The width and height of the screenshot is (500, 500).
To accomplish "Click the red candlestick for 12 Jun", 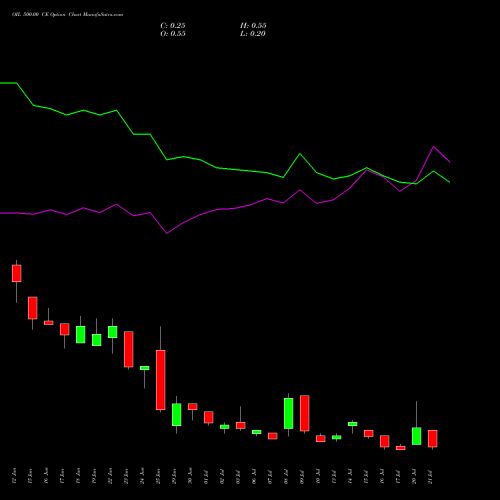I will tap(17, 273).
